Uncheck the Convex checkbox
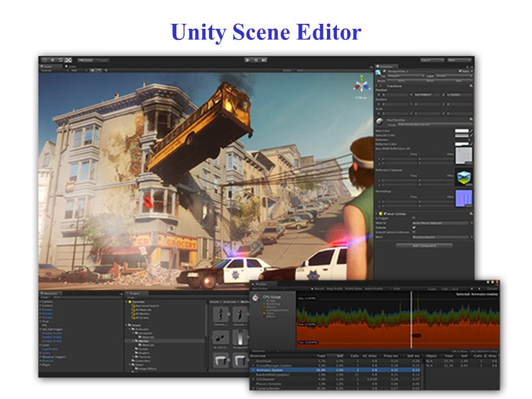The height and width of the screenshot is (399, 532). [414, 228]
